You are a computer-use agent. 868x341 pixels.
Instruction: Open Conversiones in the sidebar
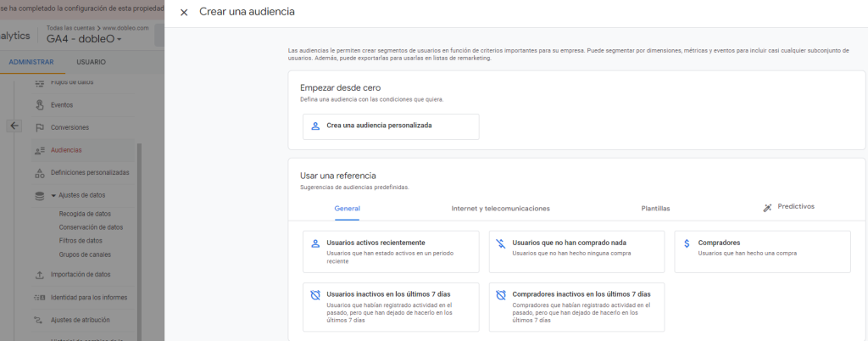pos(70,127)
